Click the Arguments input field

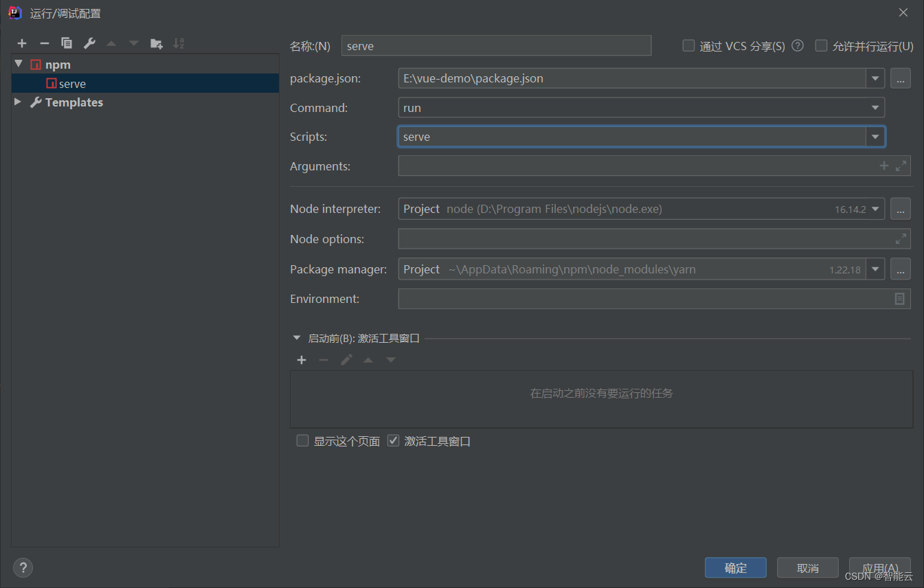pyautogui.click(x=655, y=166)
